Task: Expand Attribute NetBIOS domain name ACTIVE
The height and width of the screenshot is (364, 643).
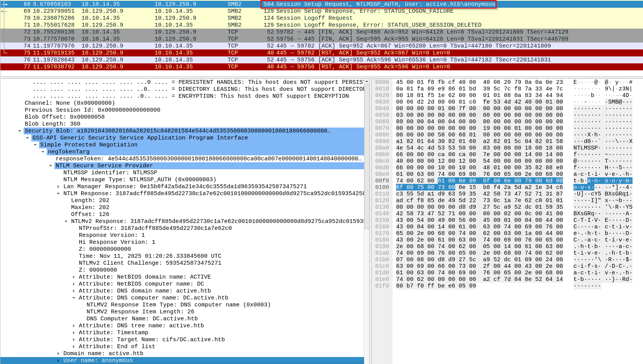Action: [x=74, y=277]
